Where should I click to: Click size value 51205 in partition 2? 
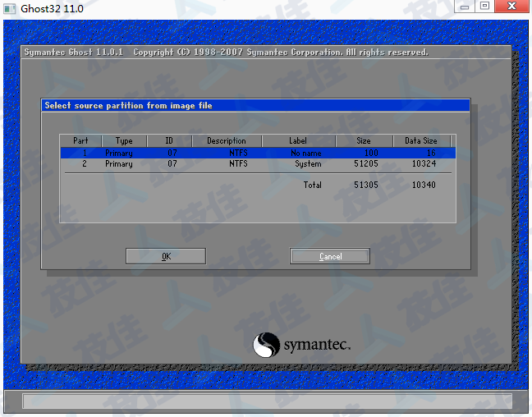pyautogui.click(x=366, y=164)
